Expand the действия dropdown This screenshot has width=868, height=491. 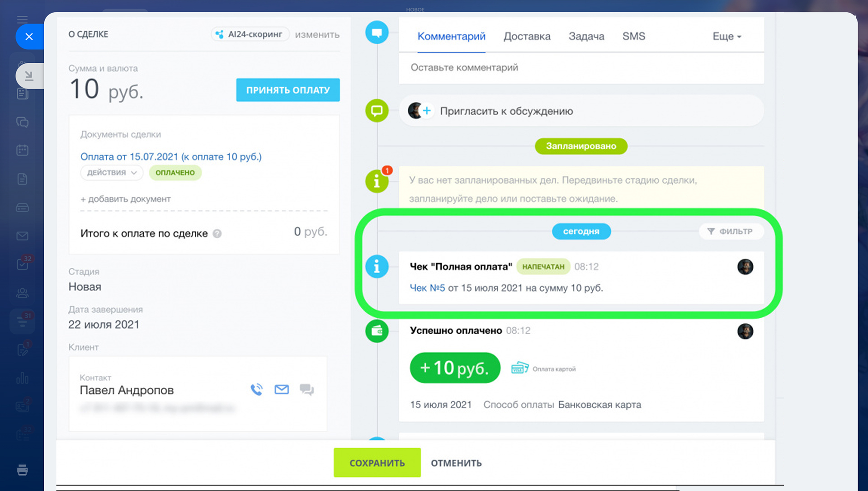[x=112, y=172]
